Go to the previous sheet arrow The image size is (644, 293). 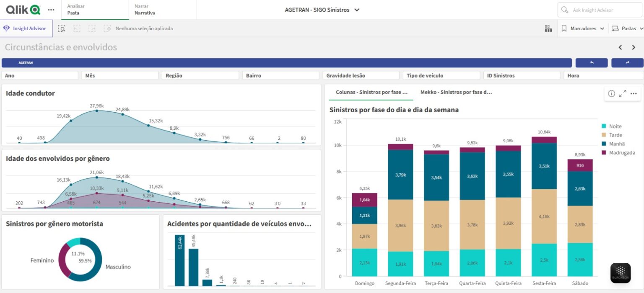pos(621,47)
